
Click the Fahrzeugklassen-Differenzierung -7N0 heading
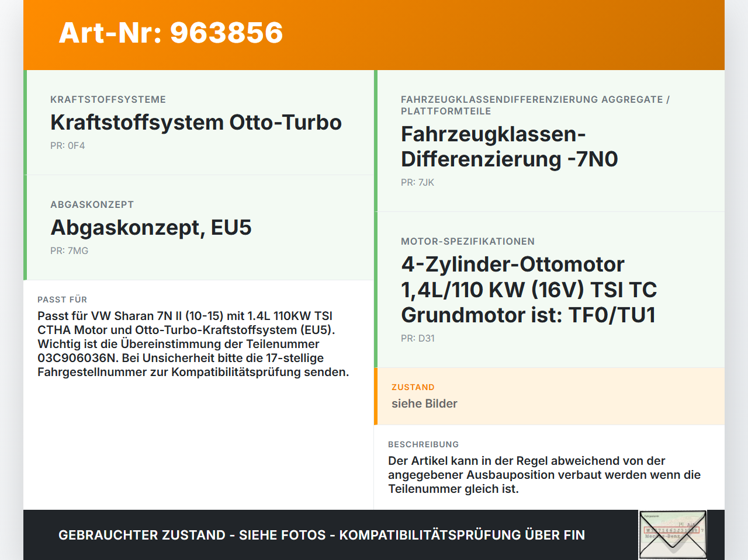[x=509, y=146]
